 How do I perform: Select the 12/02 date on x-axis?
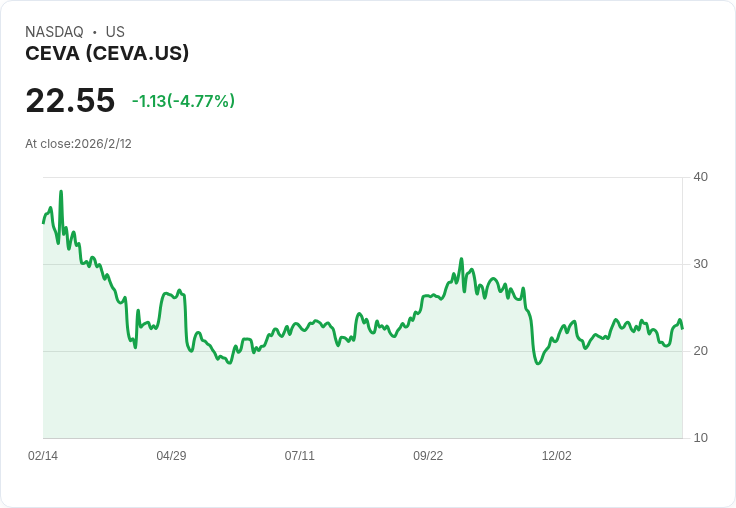[556, 456]
